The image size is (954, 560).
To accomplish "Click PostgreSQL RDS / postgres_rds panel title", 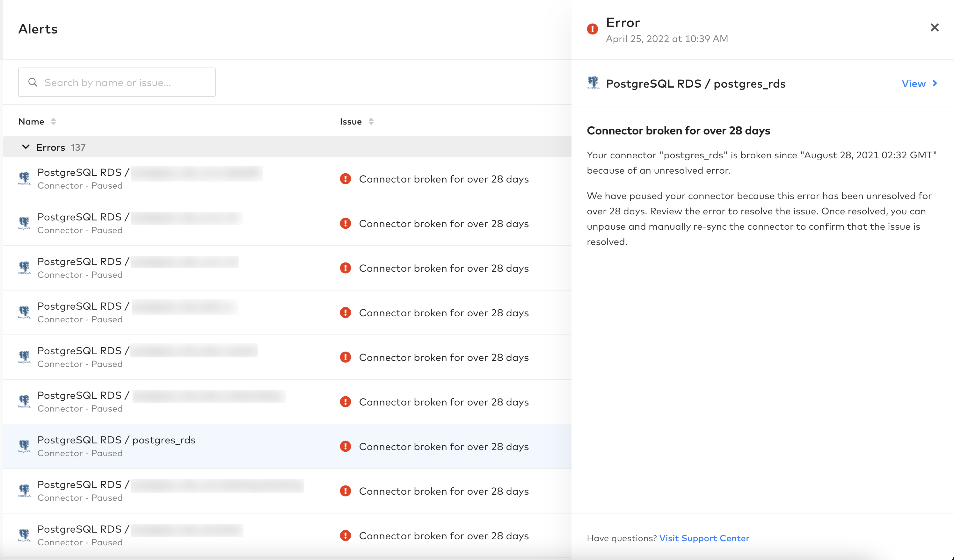I will point(695,84).
